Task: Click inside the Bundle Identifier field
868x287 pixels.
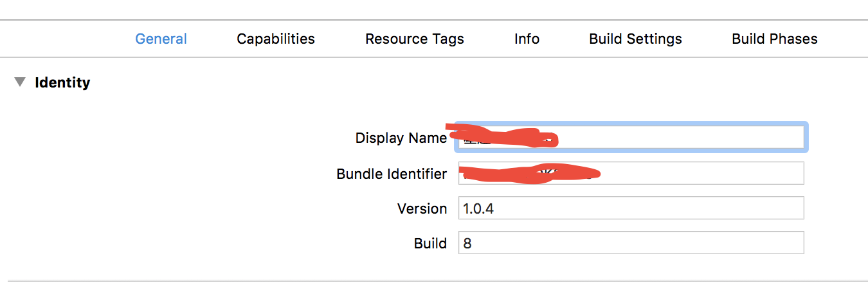Action: [694, 173]
